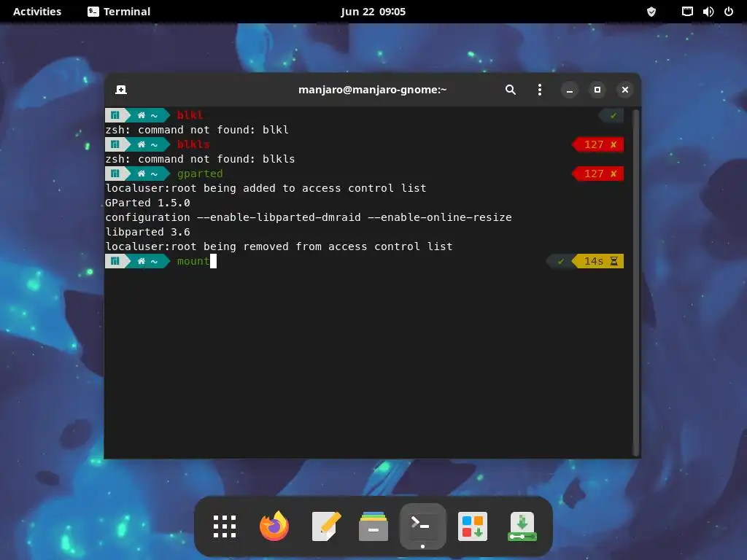Open the power menu icon
747x560 pixels.
tap(729, 12)
